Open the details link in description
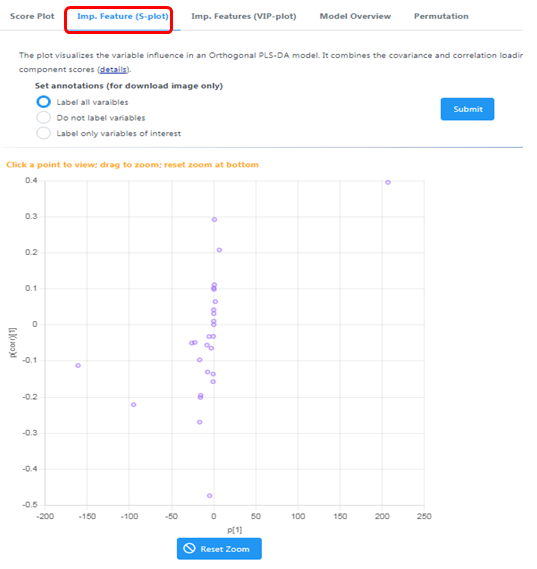Image resolution: width=537 pixels, height=569 pixels. pos(113,69)
